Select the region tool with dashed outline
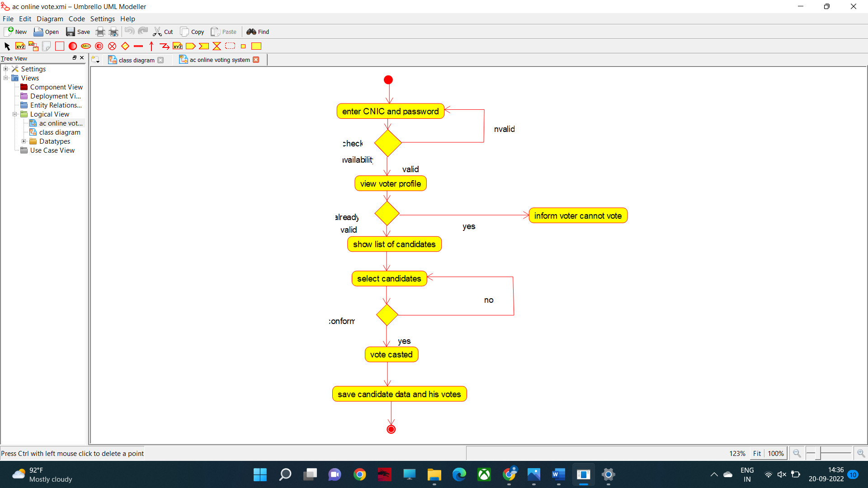This screenshot has width=868, height=488. 230,46
